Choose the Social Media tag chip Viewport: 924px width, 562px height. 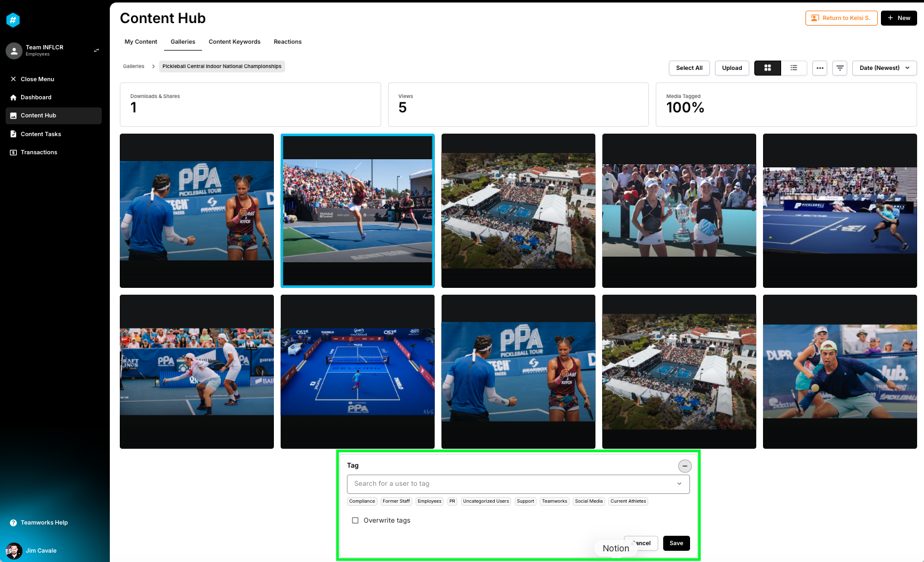tap(589, 501)
